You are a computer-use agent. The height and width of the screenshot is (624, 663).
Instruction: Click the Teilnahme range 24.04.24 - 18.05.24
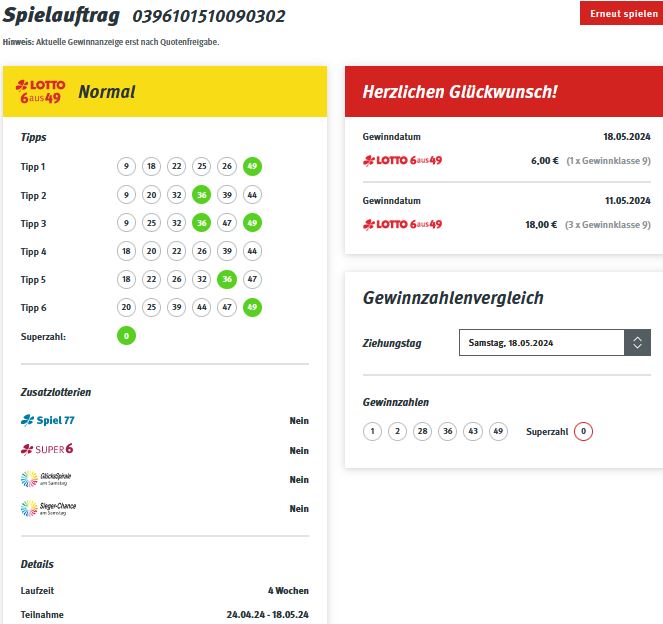(268, 615)
